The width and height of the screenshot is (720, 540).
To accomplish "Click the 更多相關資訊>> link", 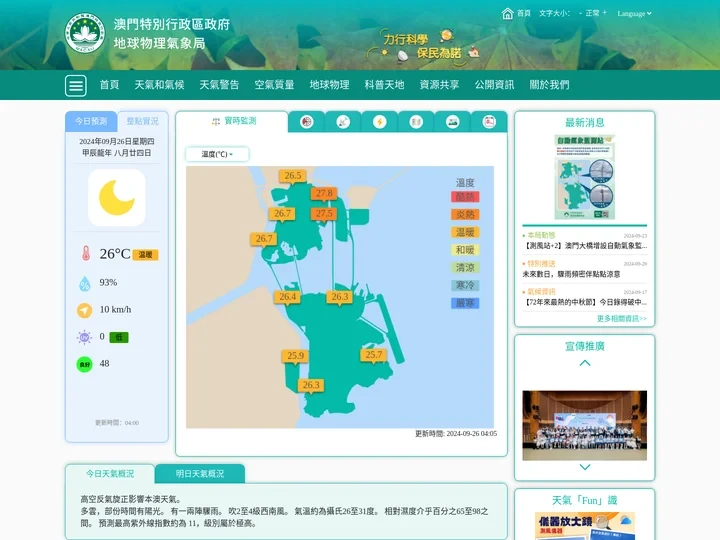I will click(622, 318).
